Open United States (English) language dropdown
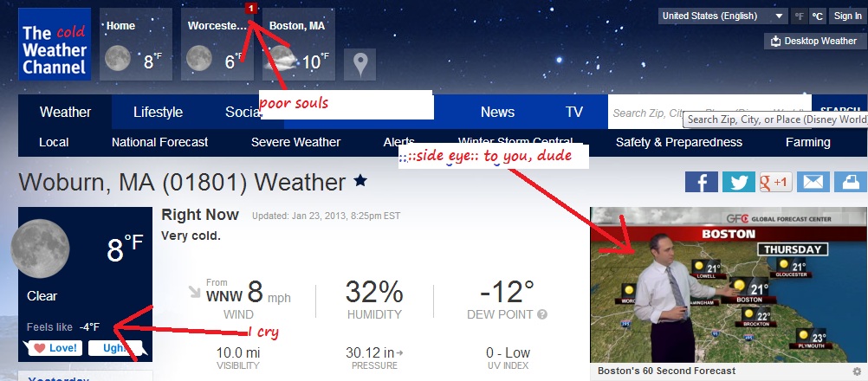This screenshot has height=381, width=868. point(722,16)
